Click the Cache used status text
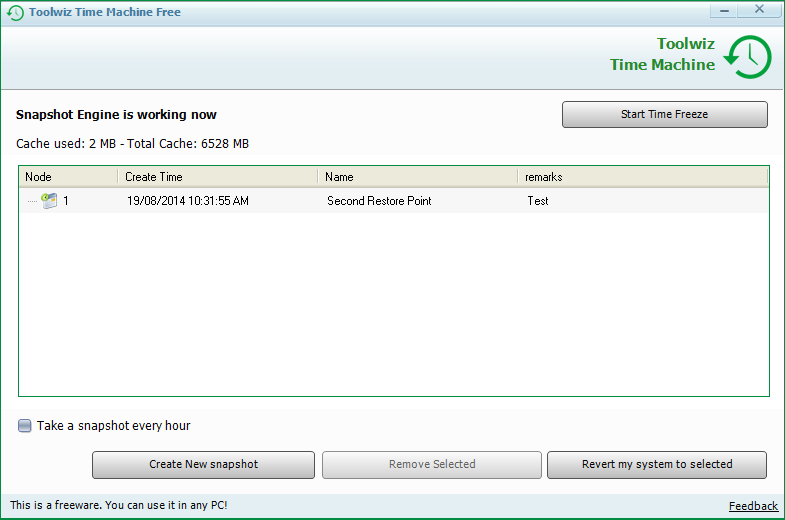Viewport: 785px width, 520px height. point(132,144)
